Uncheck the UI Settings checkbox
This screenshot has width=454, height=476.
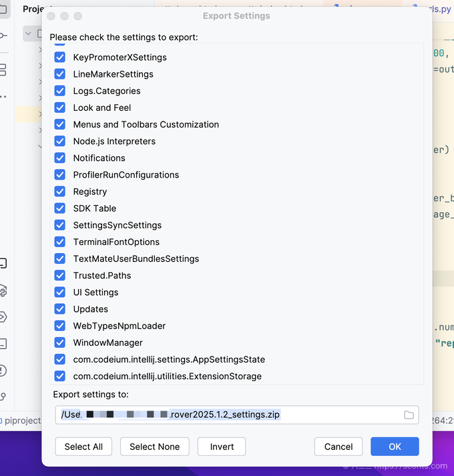(60, 292)
